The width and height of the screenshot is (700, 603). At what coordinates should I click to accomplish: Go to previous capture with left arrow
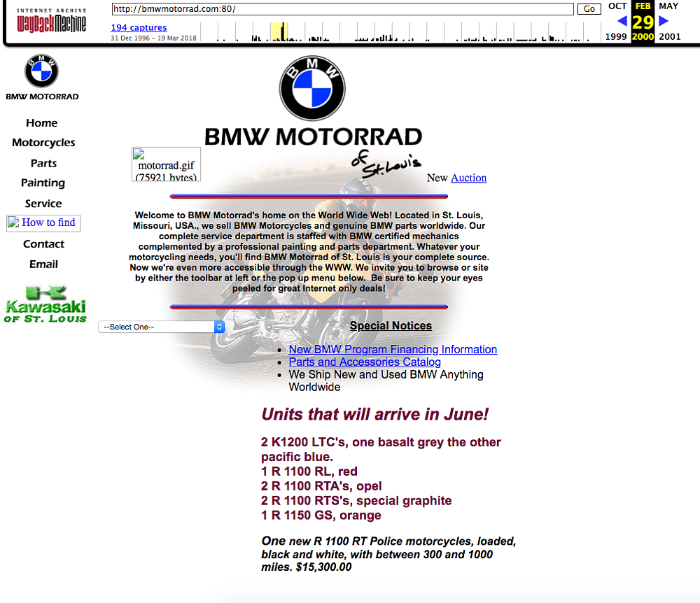622,21
